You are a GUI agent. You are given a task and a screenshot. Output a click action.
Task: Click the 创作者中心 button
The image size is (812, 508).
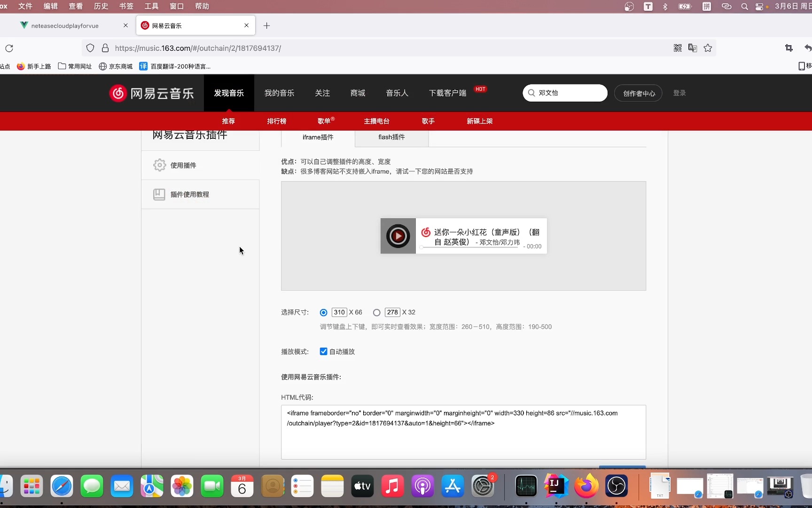coord(639,93)
